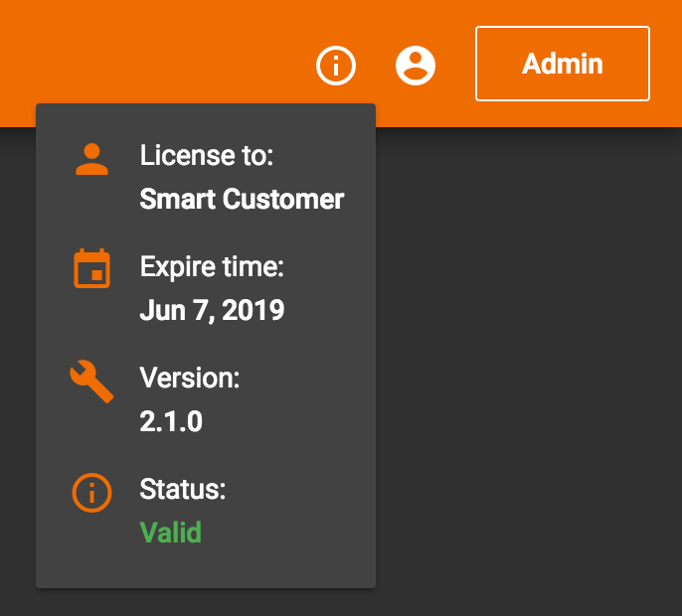The image size is (682, 616).
Task: Click the person icon beside License to
Action: click(91, 159)
